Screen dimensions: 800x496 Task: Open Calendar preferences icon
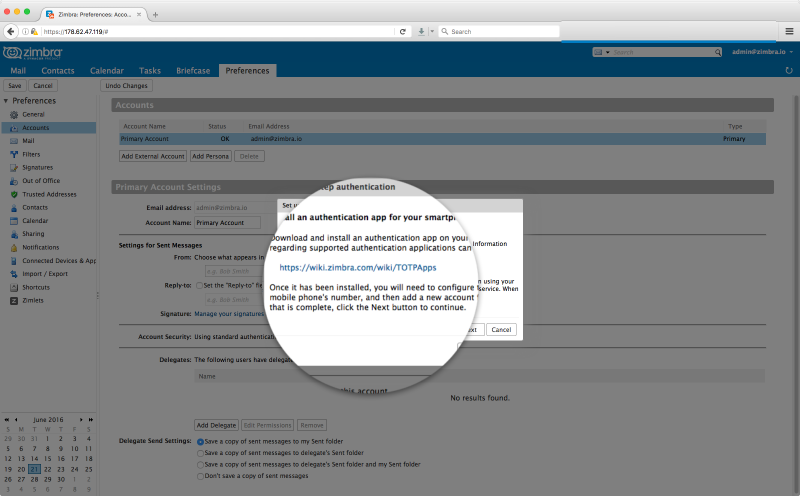pyautogui.click(x=14, y=221)
